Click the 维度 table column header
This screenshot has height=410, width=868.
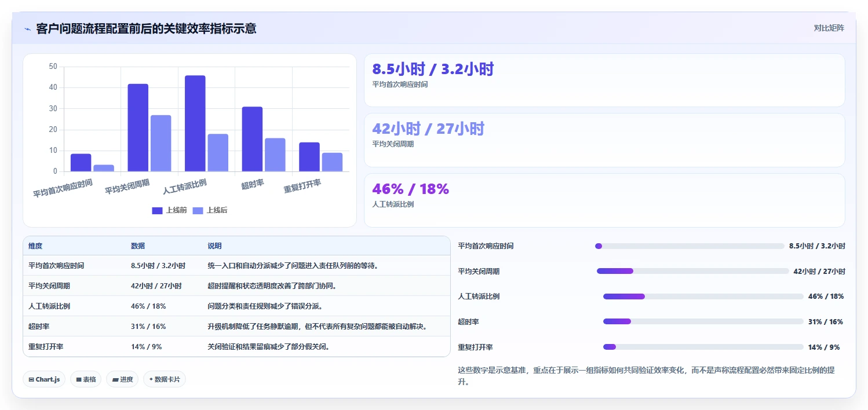point(35,246)
